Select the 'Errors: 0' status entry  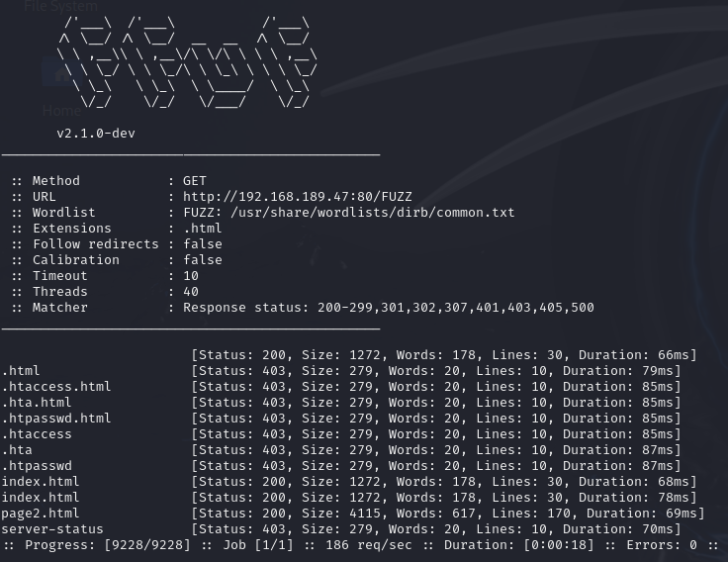click(x=662, y=545)
